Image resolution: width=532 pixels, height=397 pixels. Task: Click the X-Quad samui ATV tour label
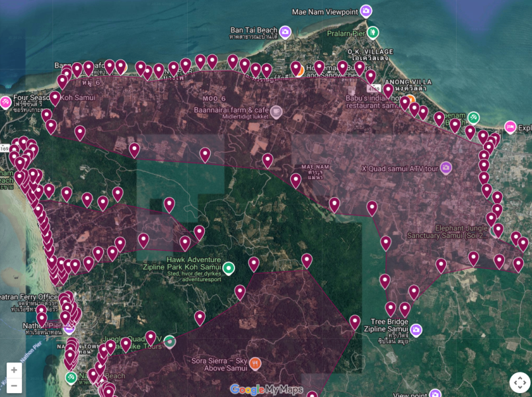400,169
